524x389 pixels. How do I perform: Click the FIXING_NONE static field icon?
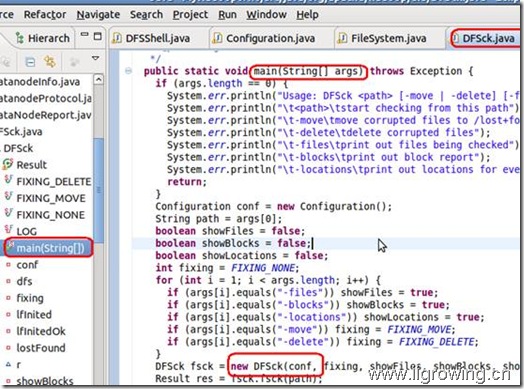pos(8,214)
